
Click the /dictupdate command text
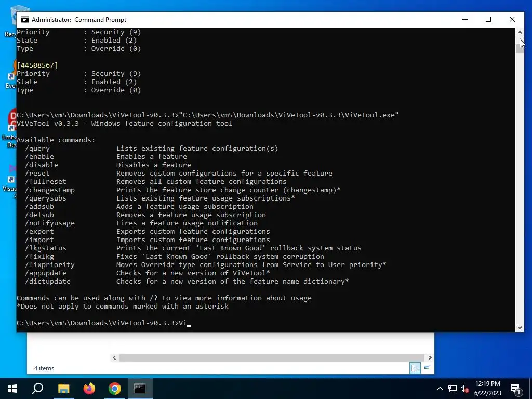[48, 281]
